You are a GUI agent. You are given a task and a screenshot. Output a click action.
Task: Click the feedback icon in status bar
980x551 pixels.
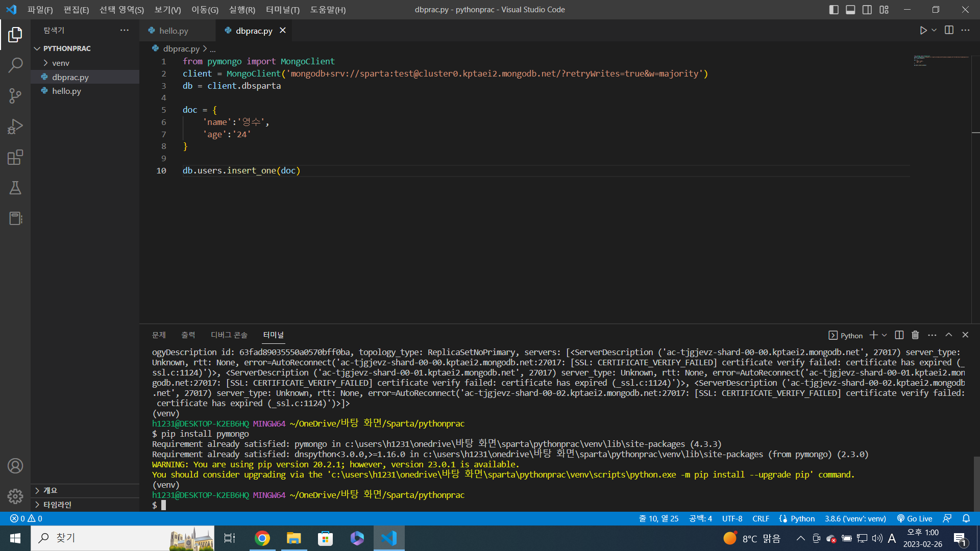pyautogui.click(x=947, y=518)
